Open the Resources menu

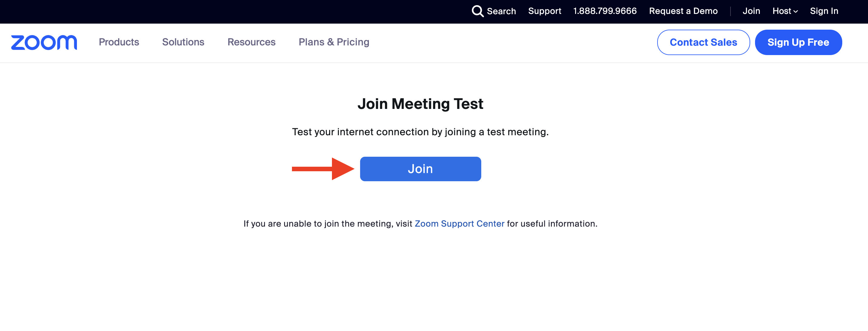251,42
